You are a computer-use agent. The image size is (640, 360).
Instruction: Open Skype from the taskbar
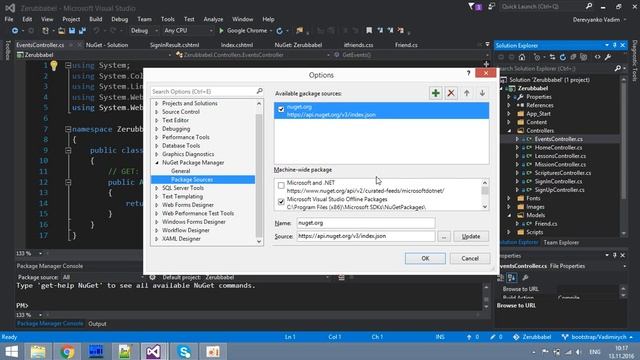pos(184,351)
